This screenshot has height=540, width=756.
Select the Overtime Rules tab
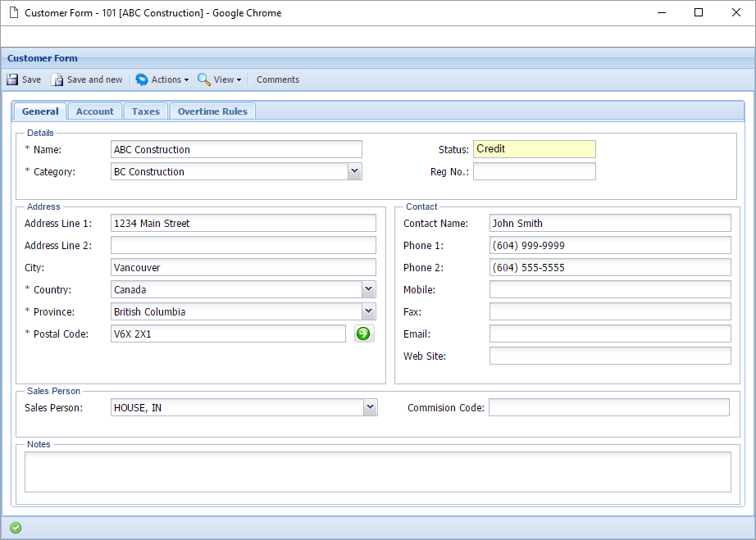coord(212,111)
